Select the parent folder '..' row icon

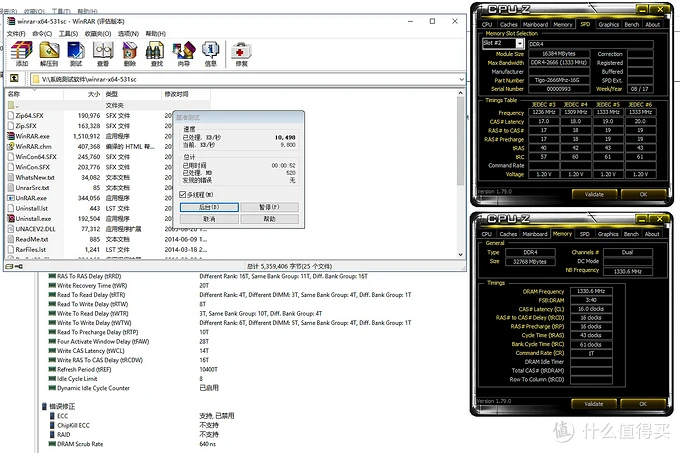[11, 105]
